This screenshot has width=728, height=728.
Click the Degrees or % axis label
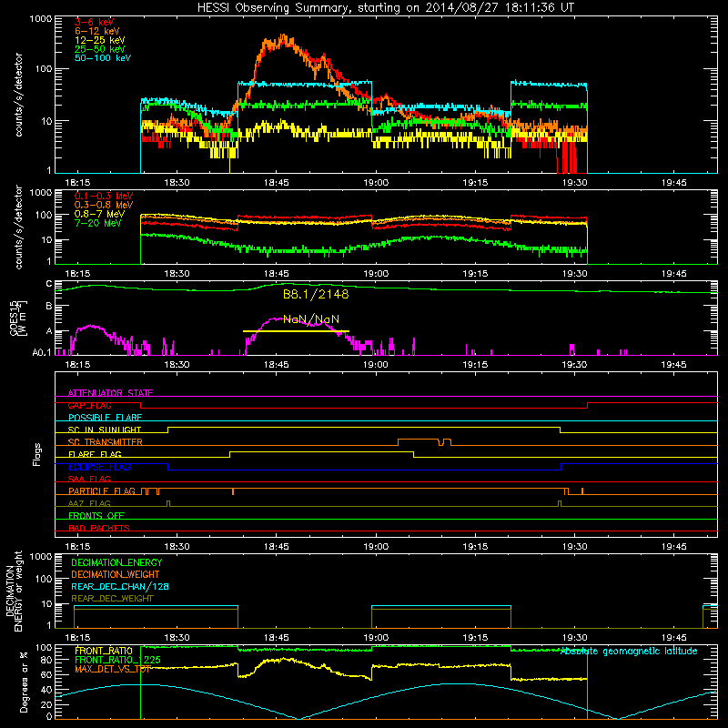pos(24,682)
